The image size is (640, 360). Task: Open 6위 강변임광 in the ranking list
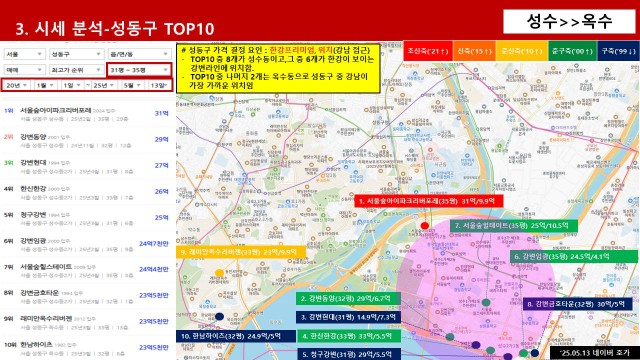87,245
